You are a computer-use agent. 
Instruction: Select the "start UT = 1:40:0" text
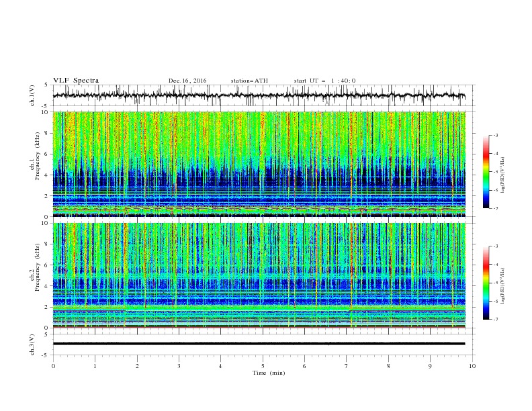(324, 81)
